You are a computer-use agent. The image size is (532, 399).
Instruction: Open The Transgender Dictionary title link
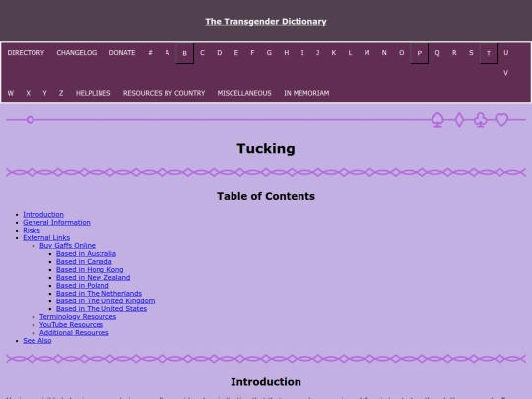[266, 22]
